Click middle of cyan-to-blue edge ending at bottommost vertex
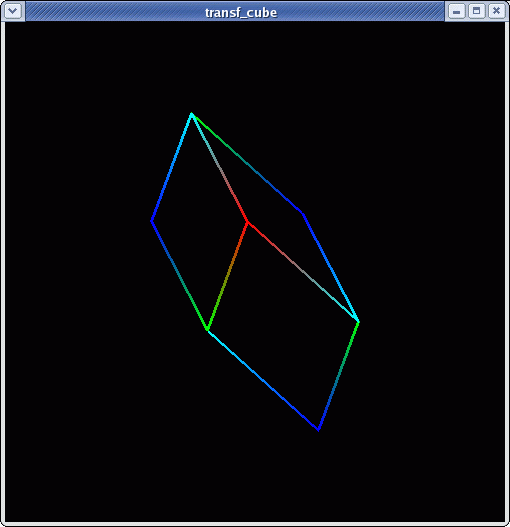 pyautogui.click(x=263, y=379)
